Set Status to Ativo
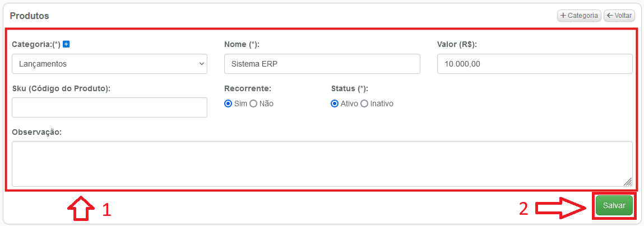 (335, 104)
